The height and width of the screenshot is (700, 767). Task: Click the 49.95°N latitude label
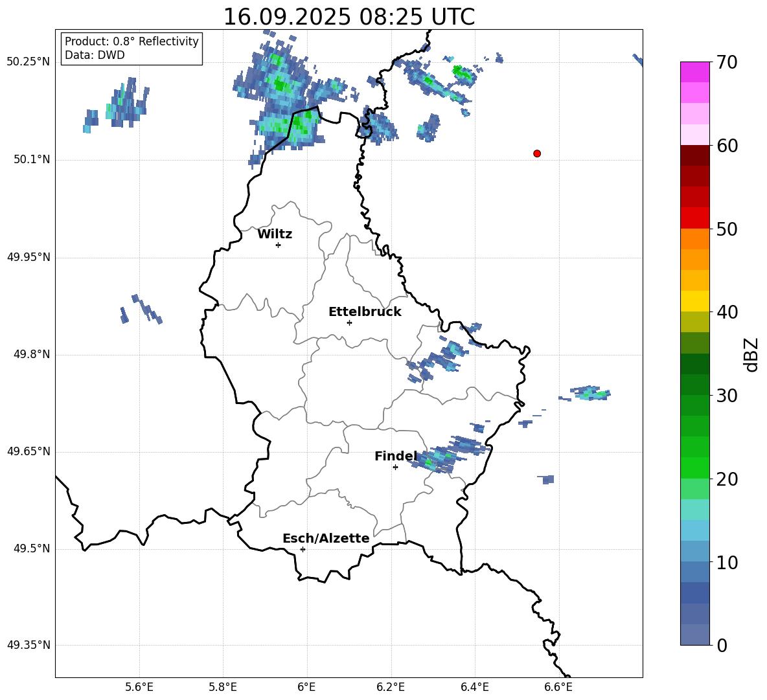[x=29, y=257]
